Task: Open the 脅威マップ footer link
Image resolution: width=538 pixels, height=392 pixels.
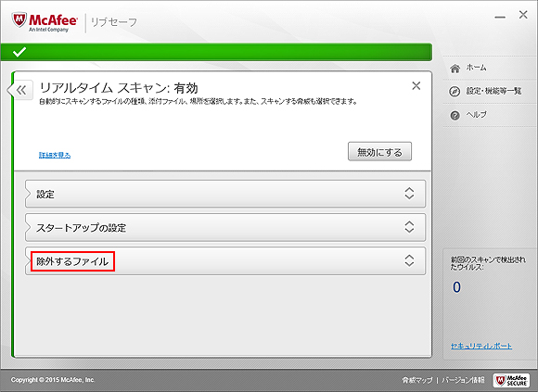Action: 417,380
